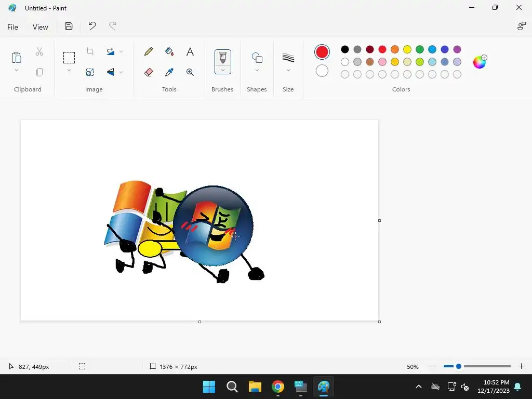Click the notification bell icon
This screenshot has height=399, width=532.
tap(518, 387)
